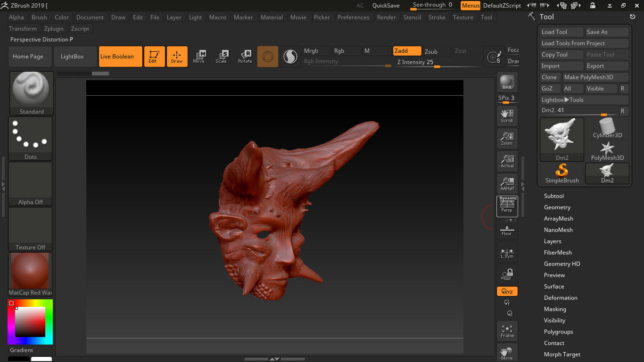The width and height of the screenshot is (644, 362).
Task: Click the Actual size icon
Action: pos(507,161)
